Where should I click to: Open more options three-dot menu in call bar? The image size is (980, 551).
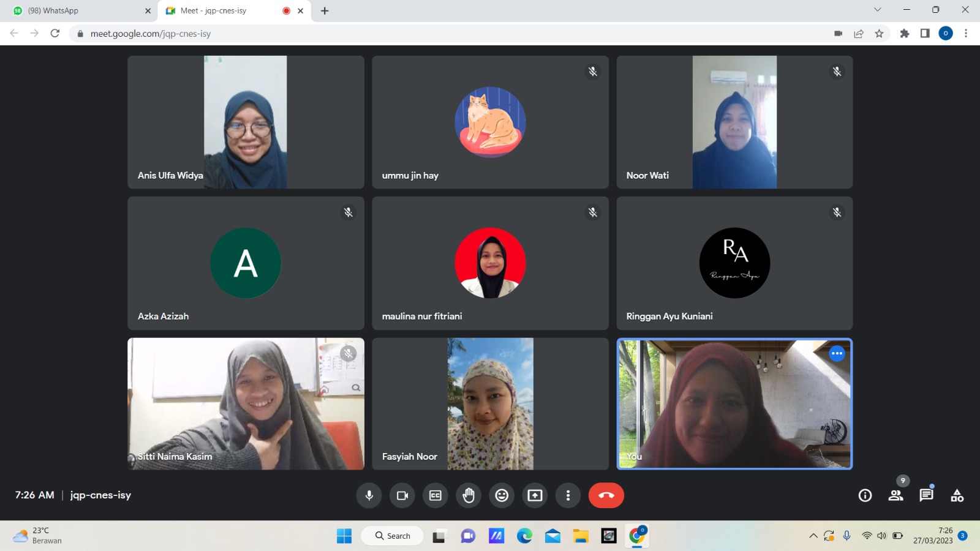pyautogui.click(x=568, y=495)
